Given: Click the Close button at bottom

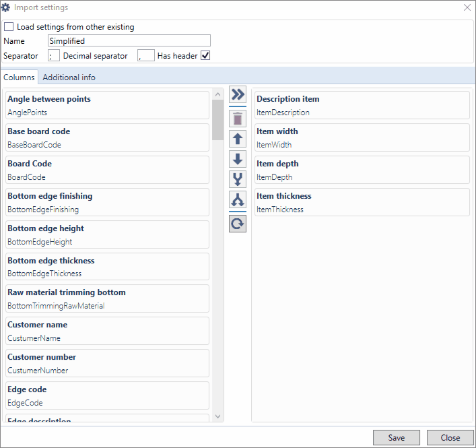Looking at the screenshot, I should [450, 438].
